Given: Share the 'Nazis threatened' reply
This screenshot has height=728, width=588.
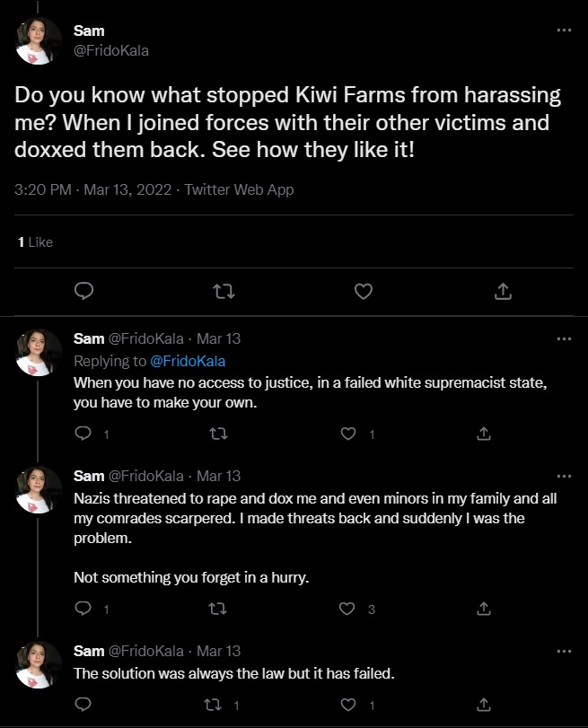Looking at the screenshot, I should [484, 610].
